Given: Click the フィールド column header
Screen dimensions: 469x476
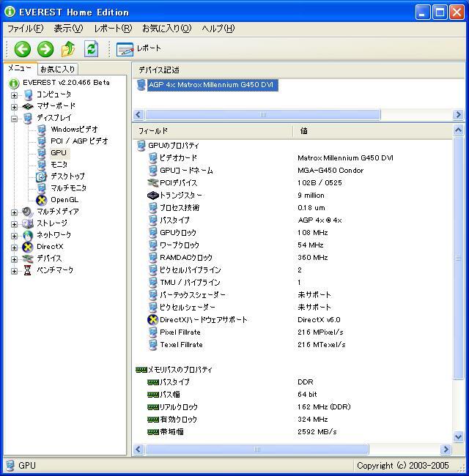Looking at the screenshot, I should pyautogui.click(x=213, y=130).
